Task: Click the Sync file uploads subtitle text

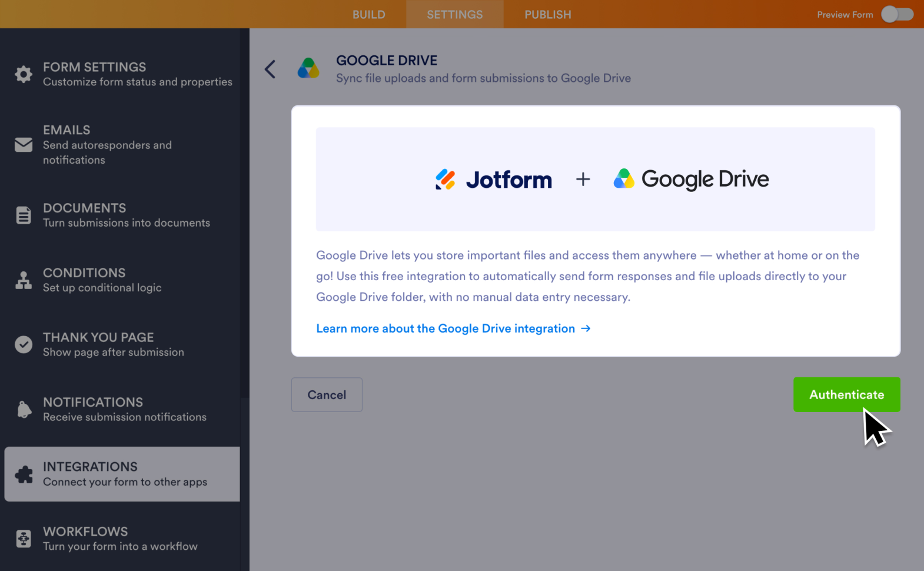Action: (483, 78)
